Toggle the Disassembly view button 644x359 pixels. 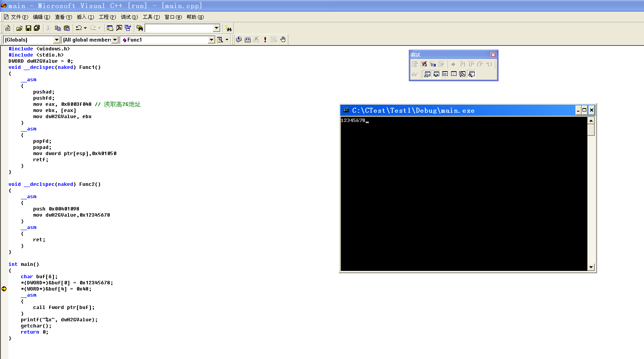pyautogui.click(x=472, y=74)
